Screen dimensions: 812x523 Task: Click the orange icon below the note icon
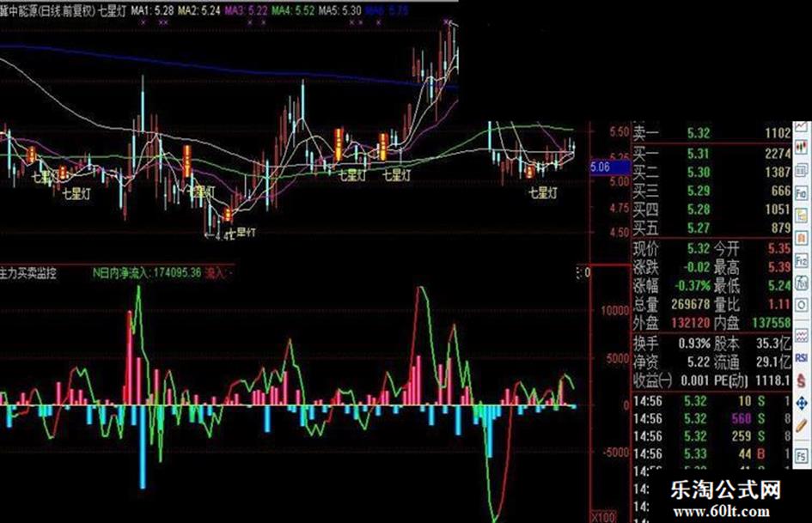[801, 238]
